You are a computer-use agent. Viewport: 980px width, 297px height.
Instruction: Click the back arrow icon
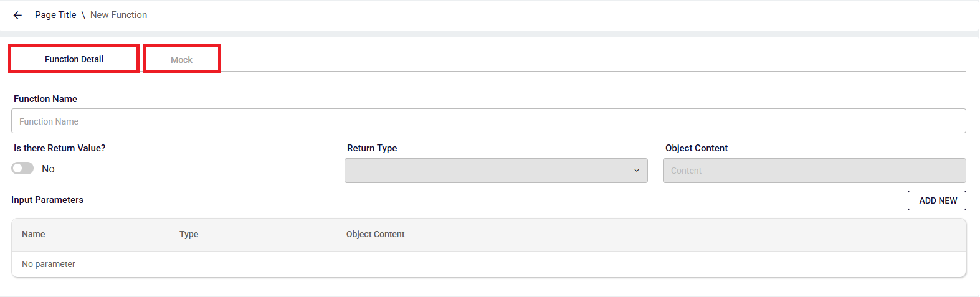pos(17,15)
